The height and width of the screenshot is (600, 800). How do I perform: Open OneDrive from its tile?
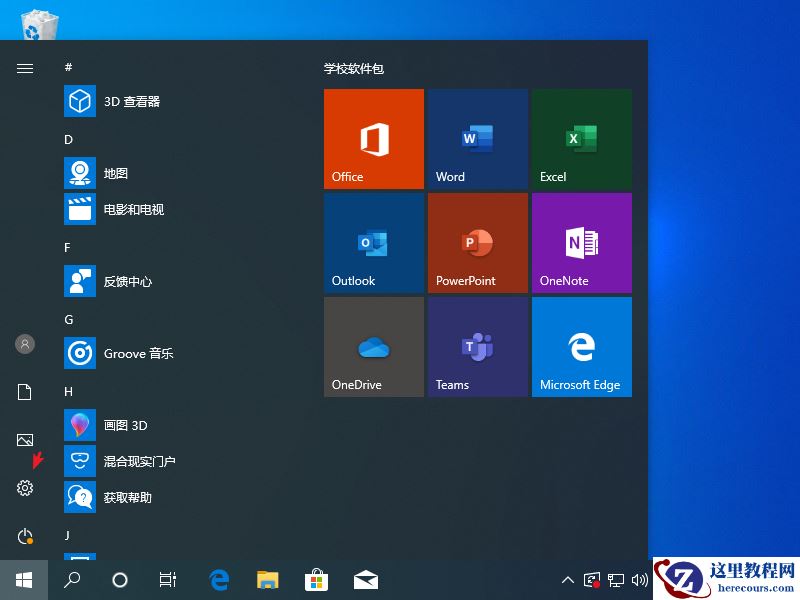click(x=373, y=346)
